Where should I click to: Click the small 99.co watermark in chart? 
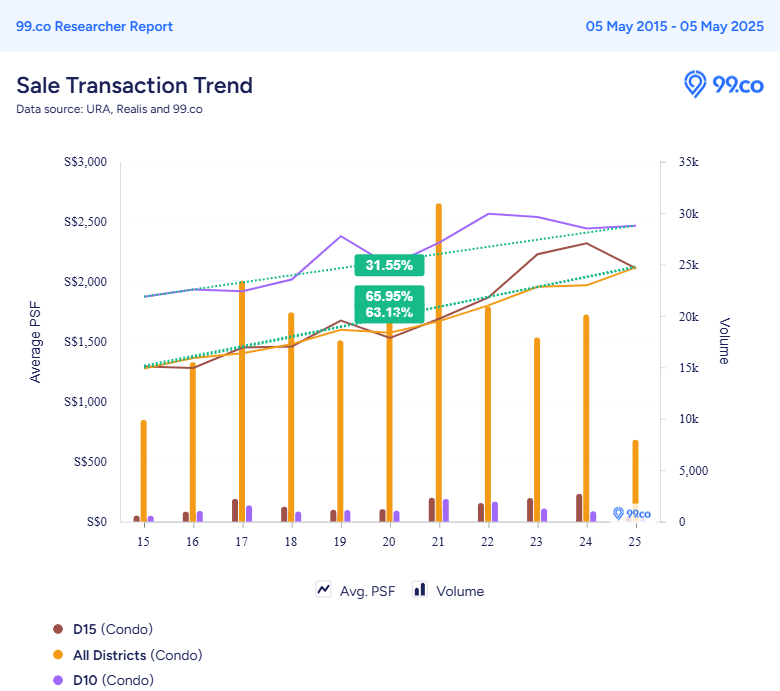click(x=632, y=513)
